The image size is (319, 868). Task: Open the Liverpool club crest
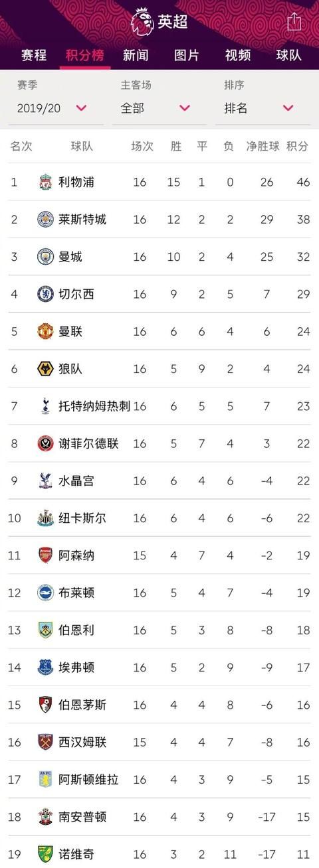[x=45, y=182]
